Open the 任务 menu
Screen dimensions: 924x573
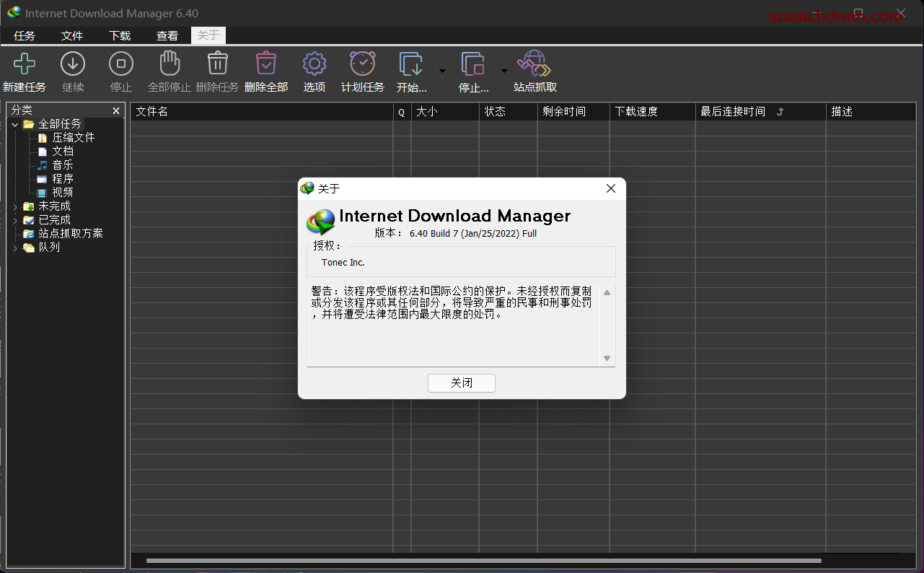25,35
